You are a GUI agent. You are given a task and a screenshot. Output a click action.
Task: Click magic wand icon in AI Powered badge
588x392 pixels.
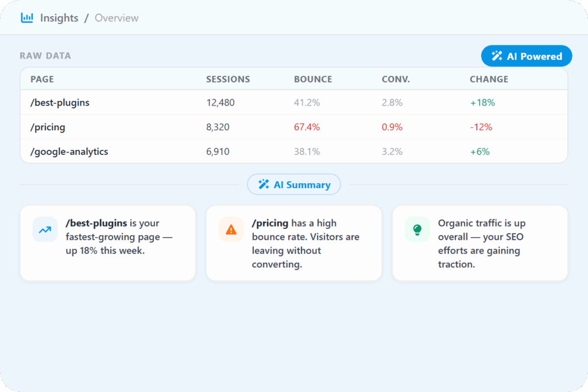(497, 56)
